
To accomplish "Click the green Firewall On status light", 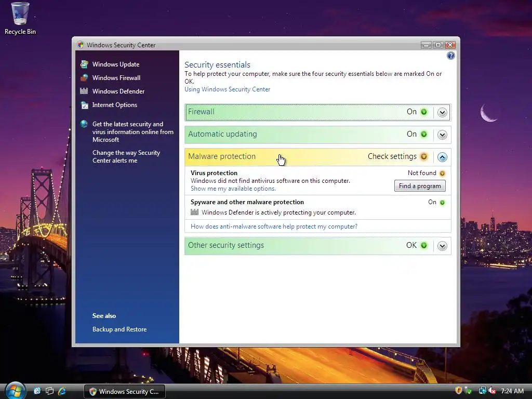I will [424, 112].
